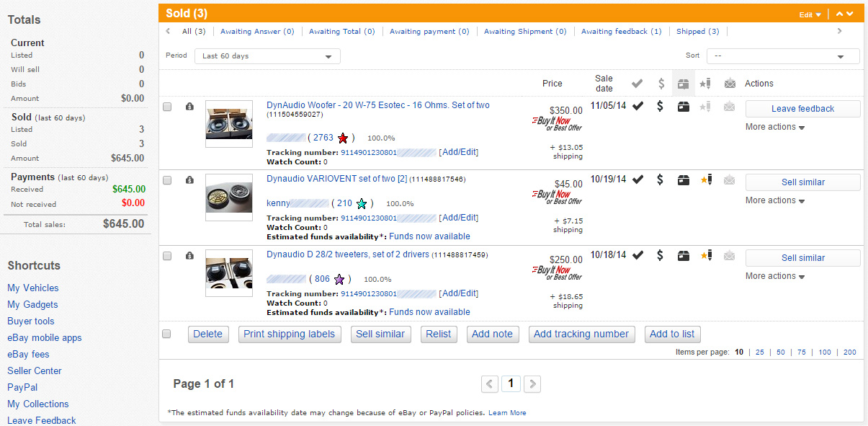
Task: Click the Print shipping labels button
Action: [x=289, y=334]
